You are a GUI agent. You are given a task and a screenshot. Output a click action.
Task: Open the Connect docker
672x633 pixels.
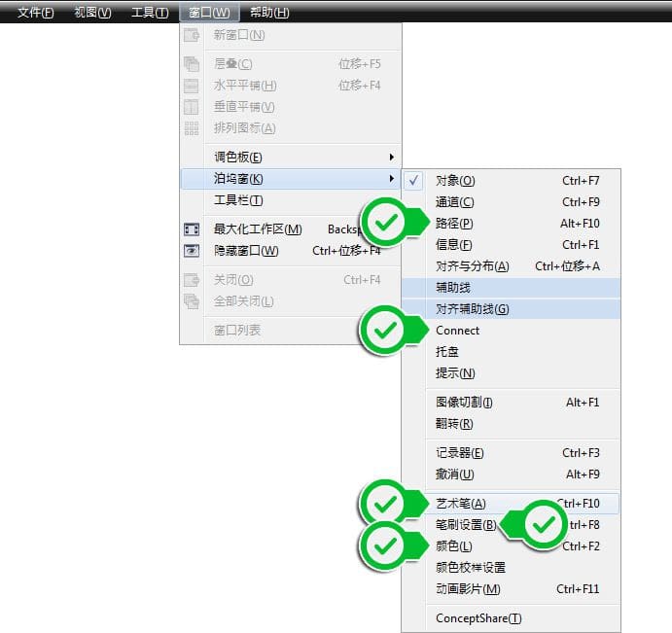tap(457, 331)
